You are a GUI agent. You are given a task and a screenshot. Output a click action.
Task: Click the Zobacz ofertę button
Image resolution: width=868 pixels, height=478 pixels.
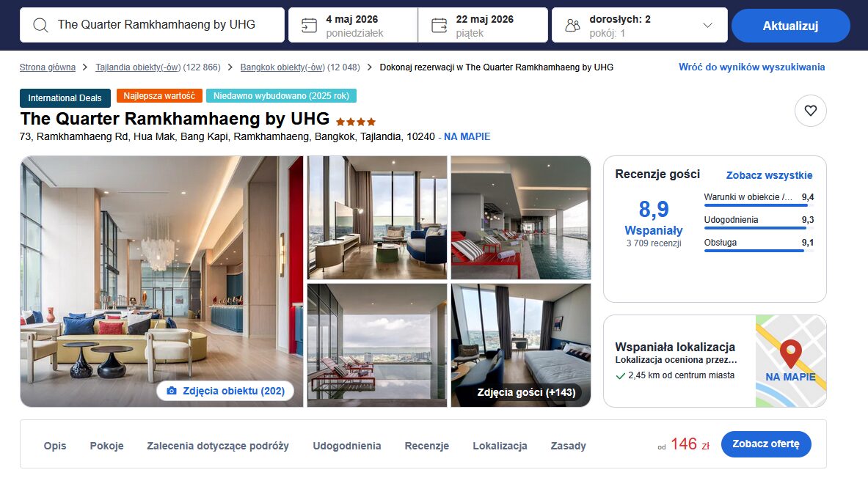765,444
